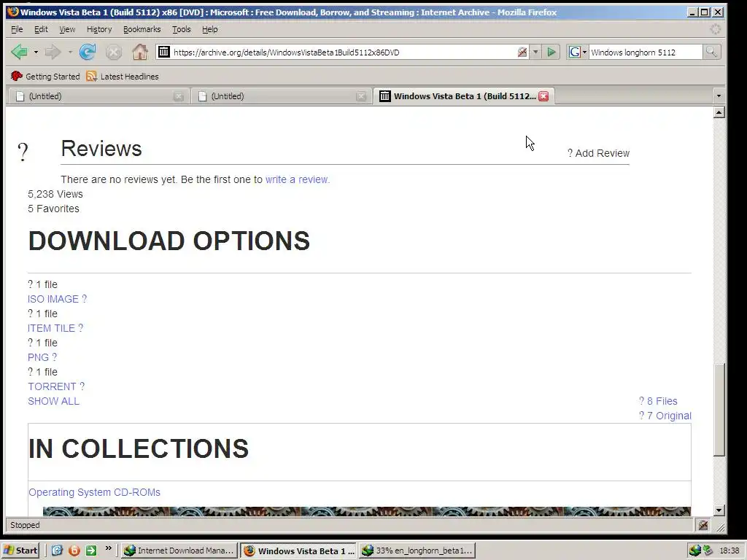
Task: Open the File menu
Action: pyautogui.click(x=17, y=29)
